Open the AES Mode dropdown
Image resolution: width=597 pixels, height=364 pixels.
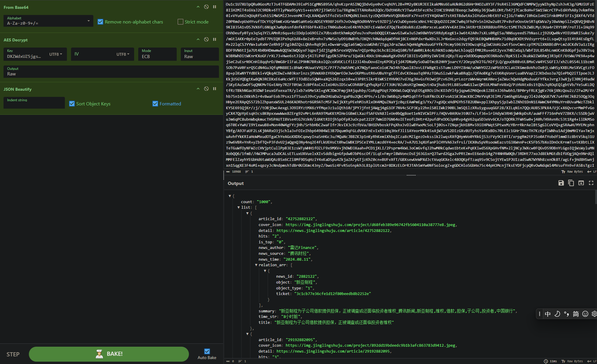click(x=157, y=54)
